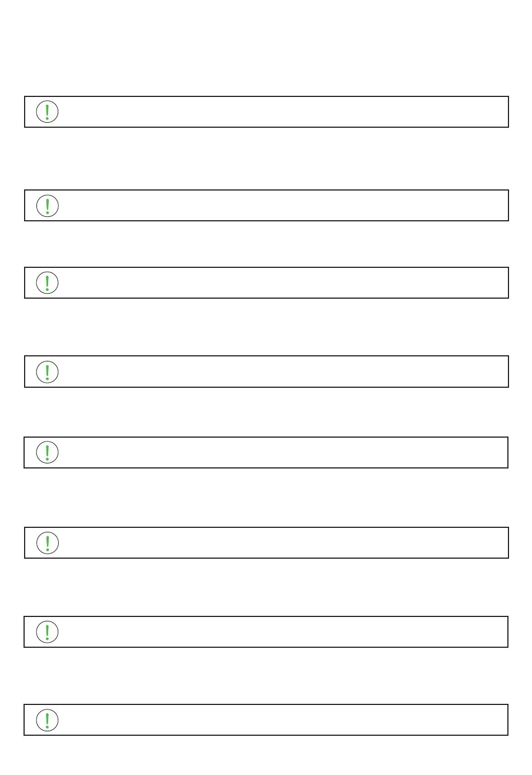Click the exclamation icon in the second notice box
Screen dimensions: 532x775
coord(47,206)
